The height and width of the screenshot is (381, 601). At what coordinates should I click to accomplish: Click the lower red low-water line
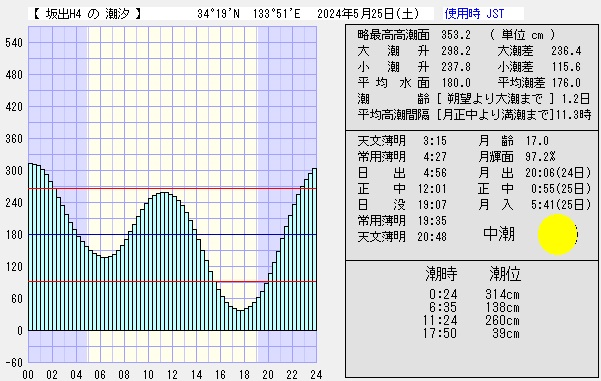click(172, 281)
